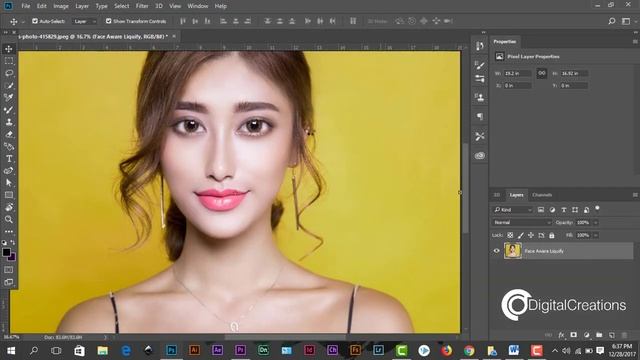Screen dimensions: 640x360
Task: Open the Paragraph panel icon
Action: click(x=480, y=117)
